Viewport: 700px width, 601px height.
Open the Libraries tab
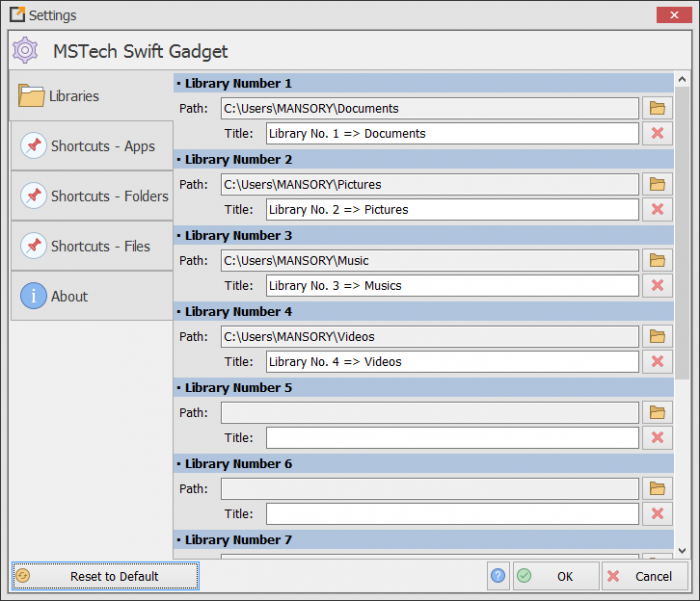point(91,96)
